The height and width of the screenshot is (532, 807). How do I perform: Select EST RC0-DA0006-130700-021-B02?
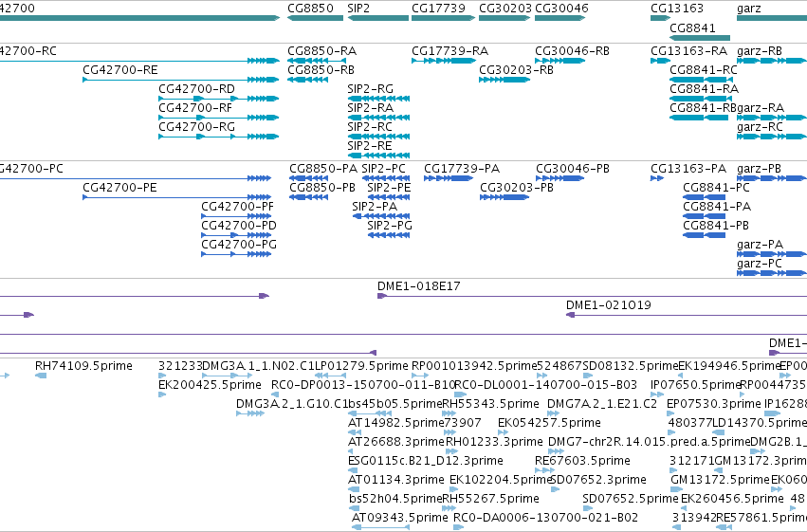point(459,528)
